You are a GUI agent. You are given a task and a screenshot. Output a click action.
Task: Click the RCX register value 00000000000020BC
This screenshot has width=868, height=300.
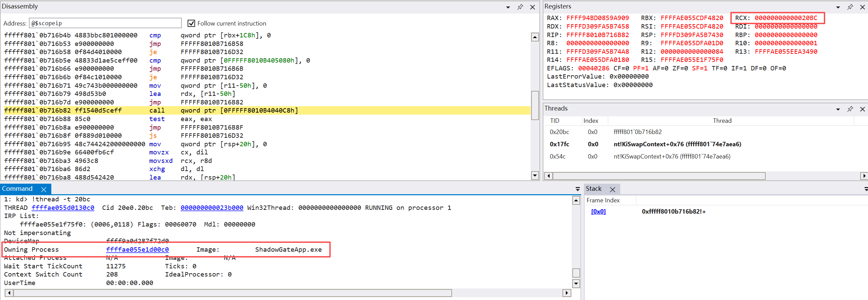click(786, 18)
